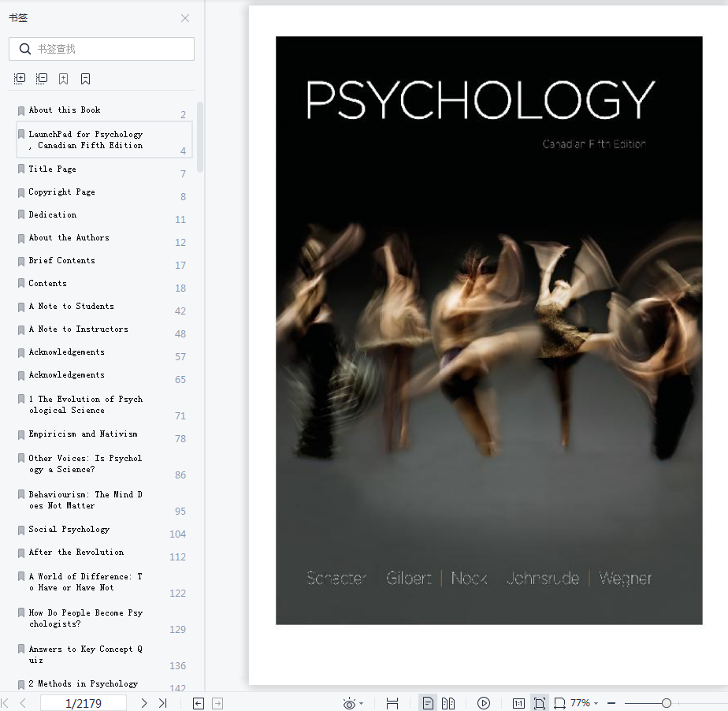Toggle fit page view
The height and width of the screenshot is (711, 728).
pos(540,704)
